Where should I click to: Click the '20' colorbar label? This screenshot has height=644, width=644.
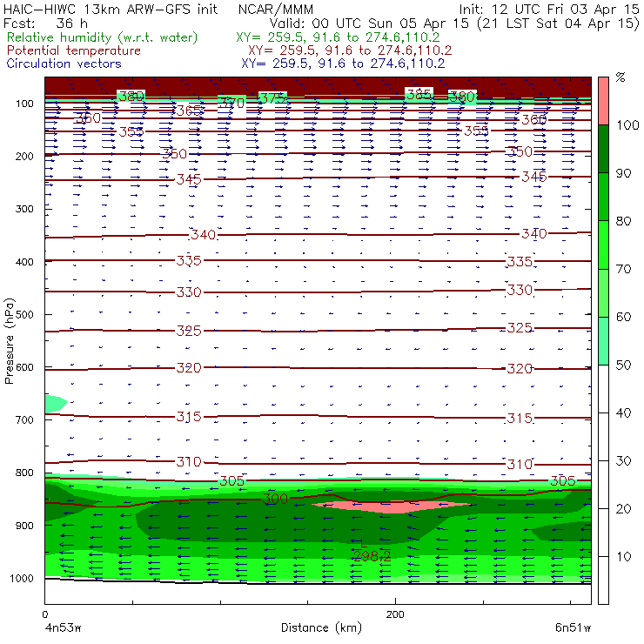tap(623, 509)
